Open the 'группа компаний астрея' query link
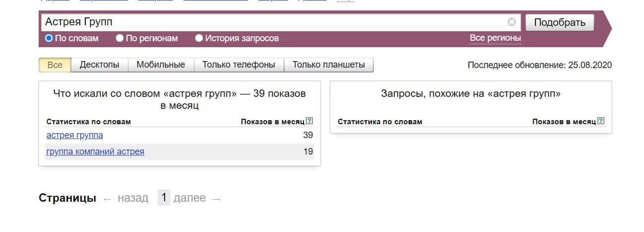Image resolution: width=644 pixels, height=232 pixels. (95, 152)
